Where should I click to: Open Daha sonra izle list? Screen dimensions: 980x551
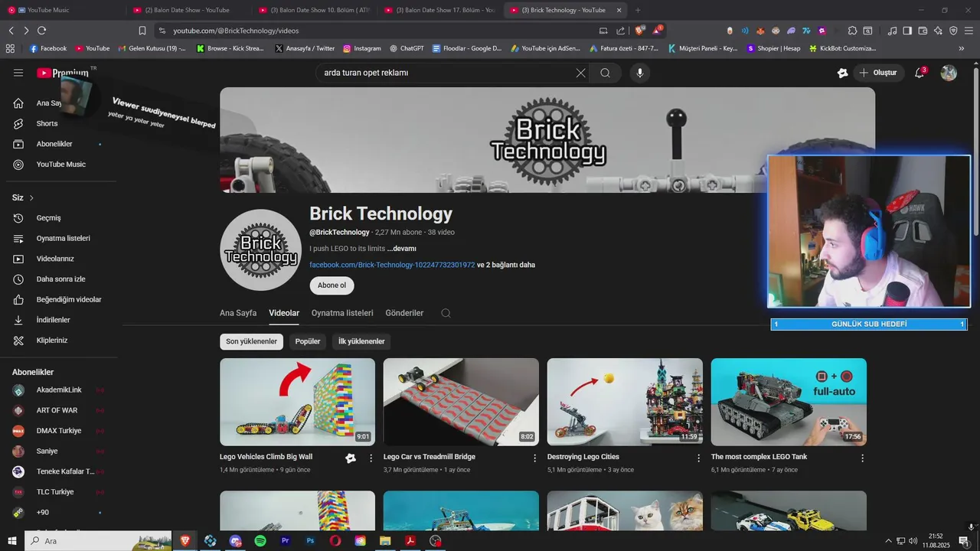tap(59, 279)
